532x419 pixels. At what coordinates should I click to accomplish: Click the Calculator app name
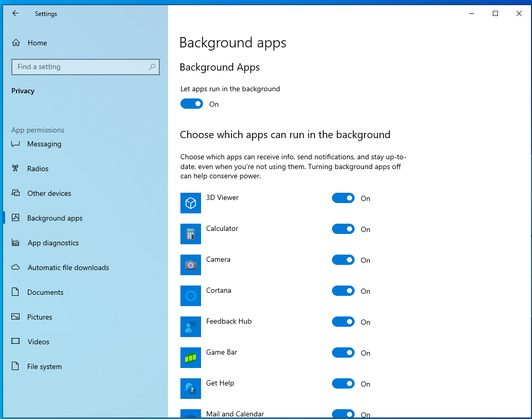coord(222,228)
